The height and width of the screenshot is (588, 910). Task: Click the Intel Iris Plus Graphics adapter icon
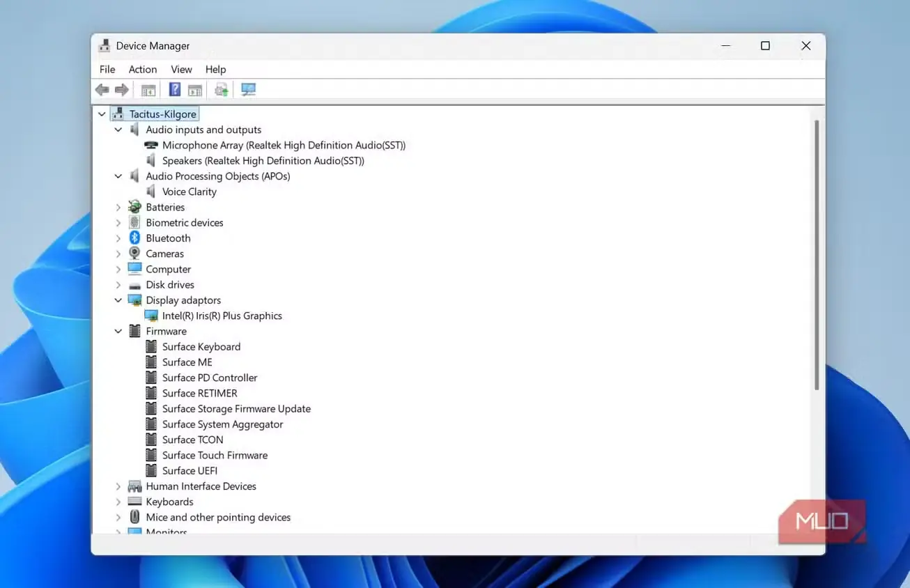pyautogui.click(x=151, y=316)
